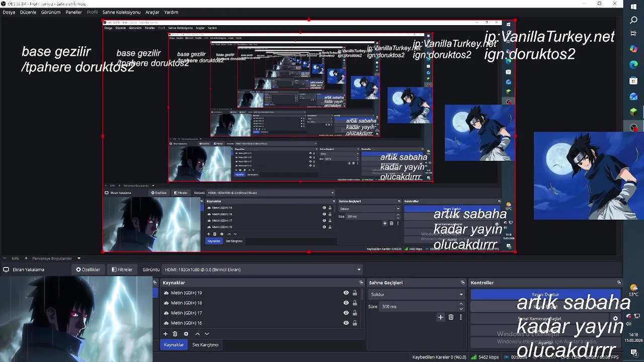The height and width of the screenshot is (362, 644).
Task: Open Microsoft Store from the taskbar
Action: [634, 80]
